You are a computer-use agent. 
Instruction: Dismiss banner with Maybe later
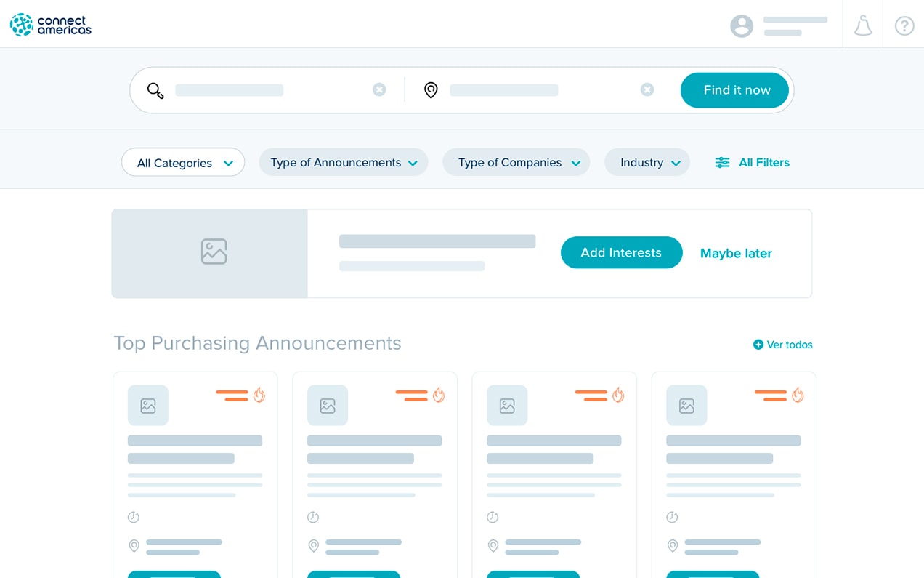point(735,254)
